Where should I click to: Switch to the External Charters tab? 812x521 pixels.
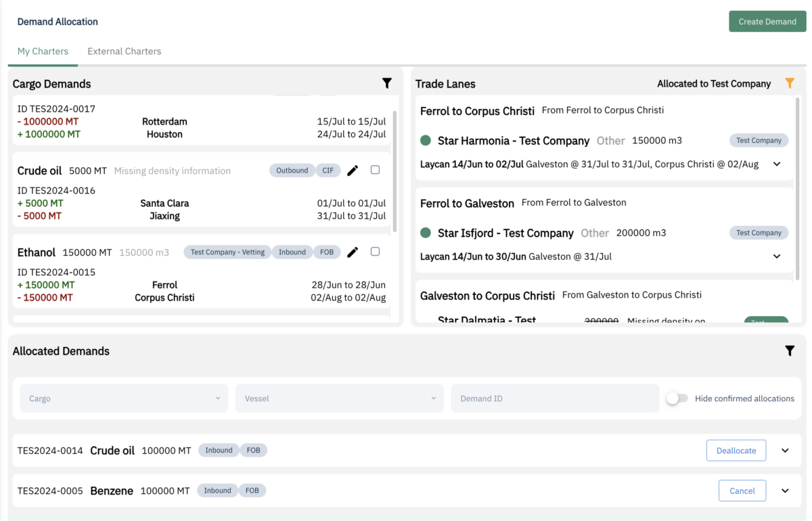coord(125,51)
